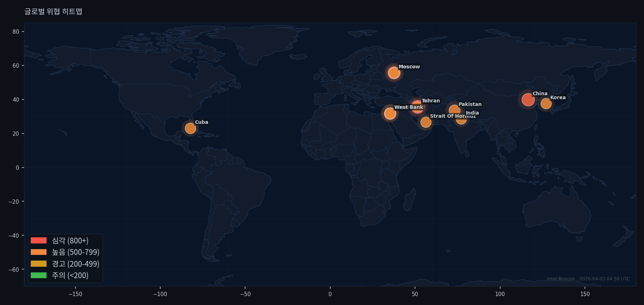The image size is (644, 305).
Task: Select the Tehran hotspot circle
Action: point(417,107)
